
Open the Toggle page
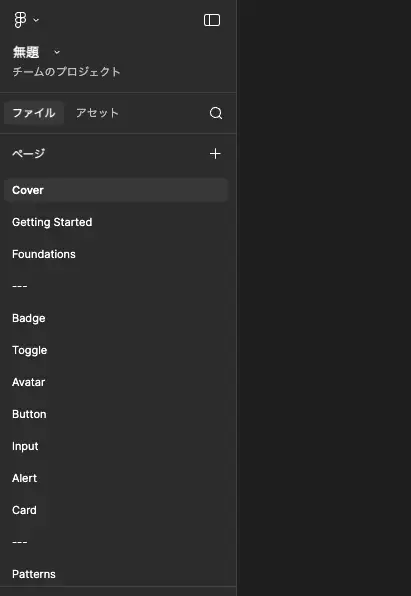[x=116, y=350]
